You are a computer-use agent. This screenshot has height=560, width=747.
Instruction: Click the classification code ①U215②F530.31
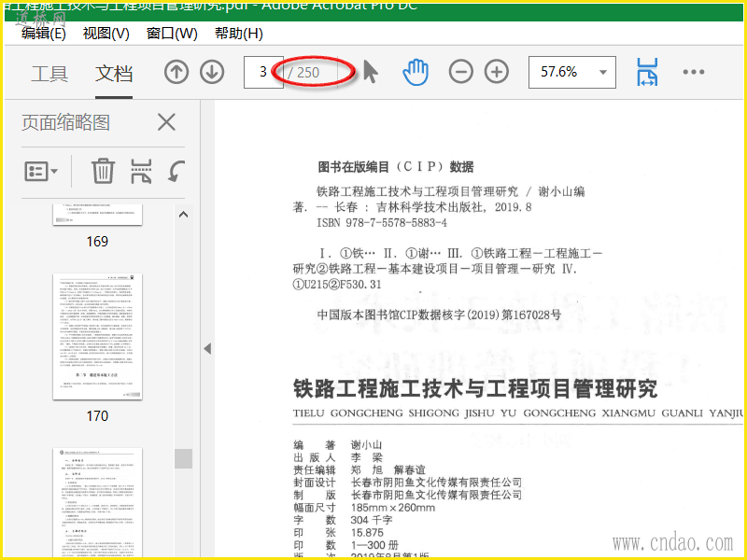(337, 285)
